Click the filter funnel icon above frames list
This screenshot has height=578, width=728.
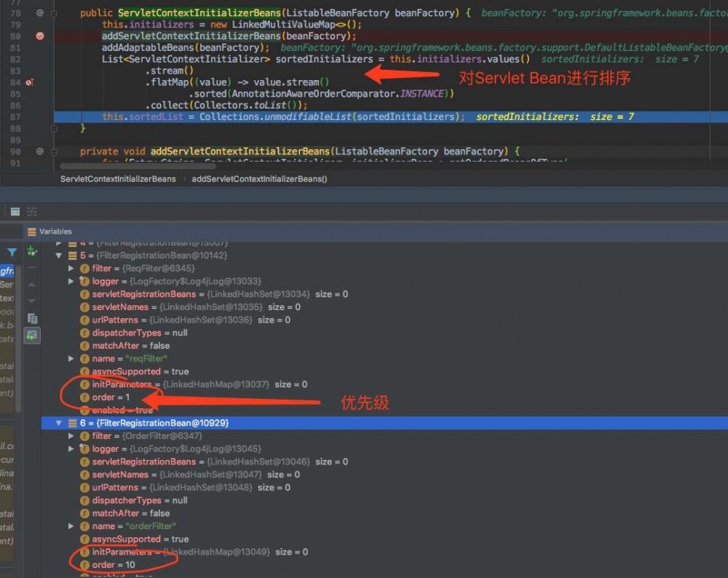click(x=12, y=251)
